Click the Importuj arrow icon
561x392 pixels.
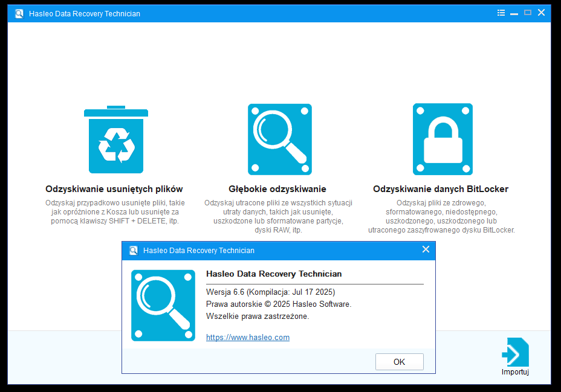tap(515, 352)
